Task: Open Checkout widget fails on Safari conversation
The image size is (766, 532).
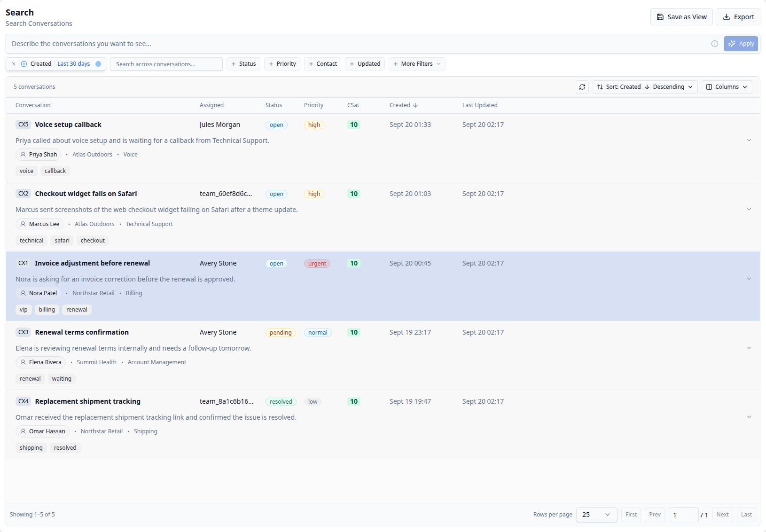Action: 86,194
